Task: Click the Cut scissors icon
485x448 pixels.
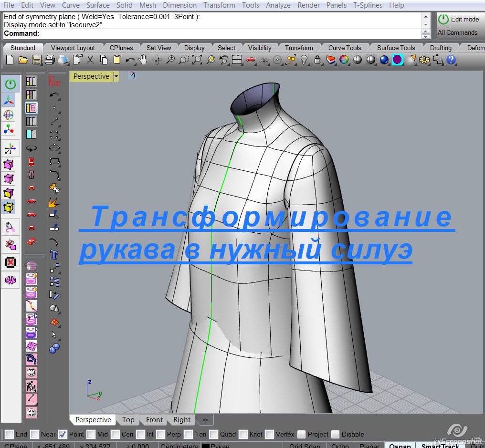Action: tap(90, 60)
